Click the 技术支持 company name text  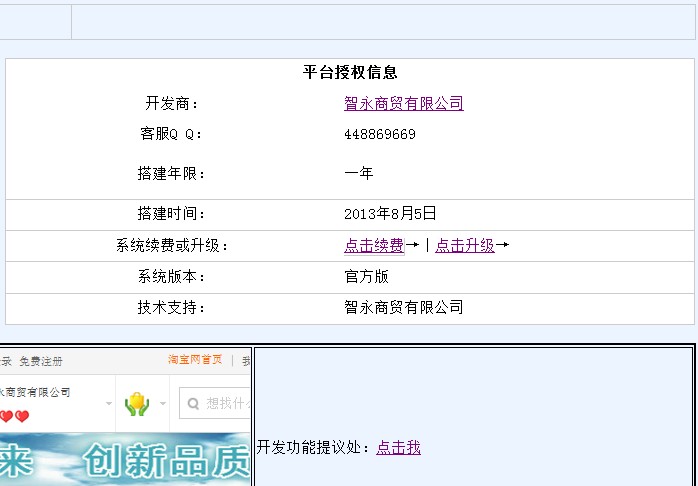point(404,307)
